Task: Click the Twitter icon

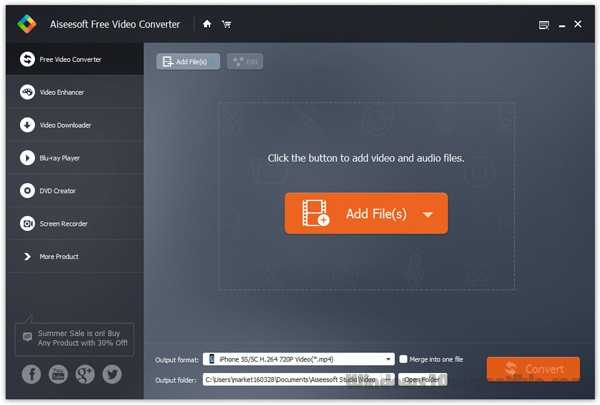Action: (x=112, y=374)
